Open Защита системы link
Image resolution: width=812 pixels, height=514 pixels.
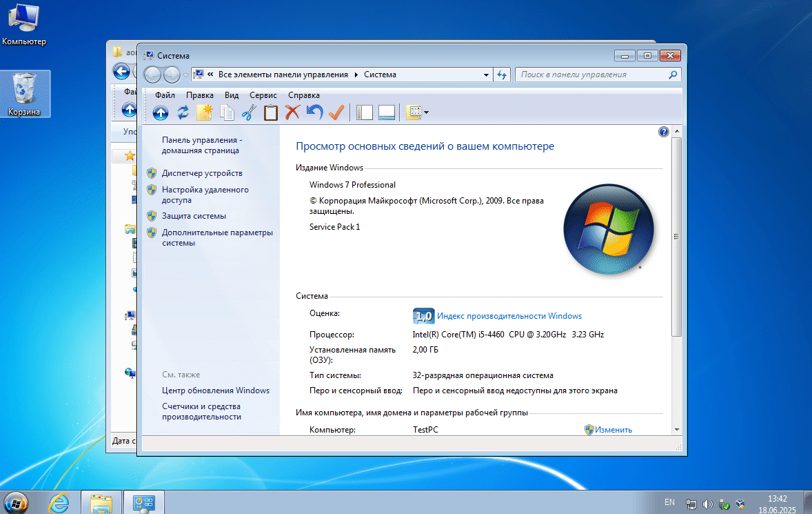click(194, 216)
